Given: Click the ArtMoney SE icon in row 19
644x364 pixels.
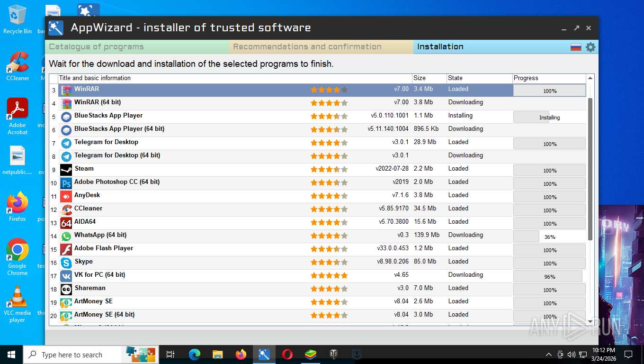Looking at the screenshot, I should point(66,302).
